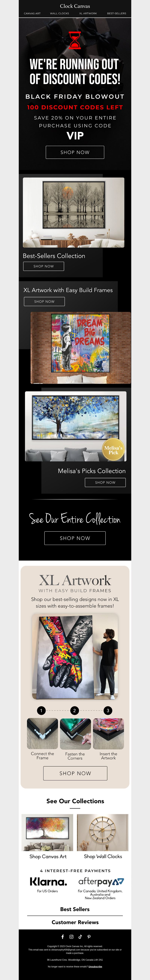Click Shop Now under See Our Entire Collection
Image resolution: width=150 pixels, height=980 pixels.
click(75, 538)
